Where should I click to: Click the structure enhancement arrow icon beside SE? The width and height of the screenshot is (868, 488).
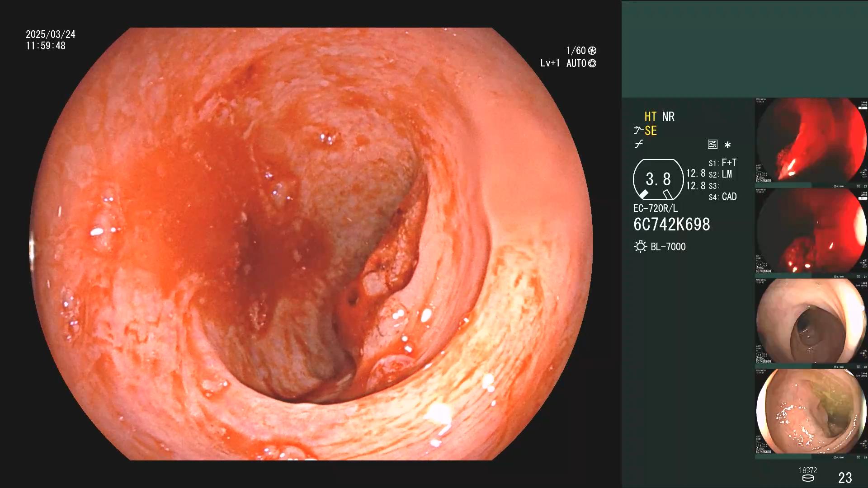[x=638, y=131]
